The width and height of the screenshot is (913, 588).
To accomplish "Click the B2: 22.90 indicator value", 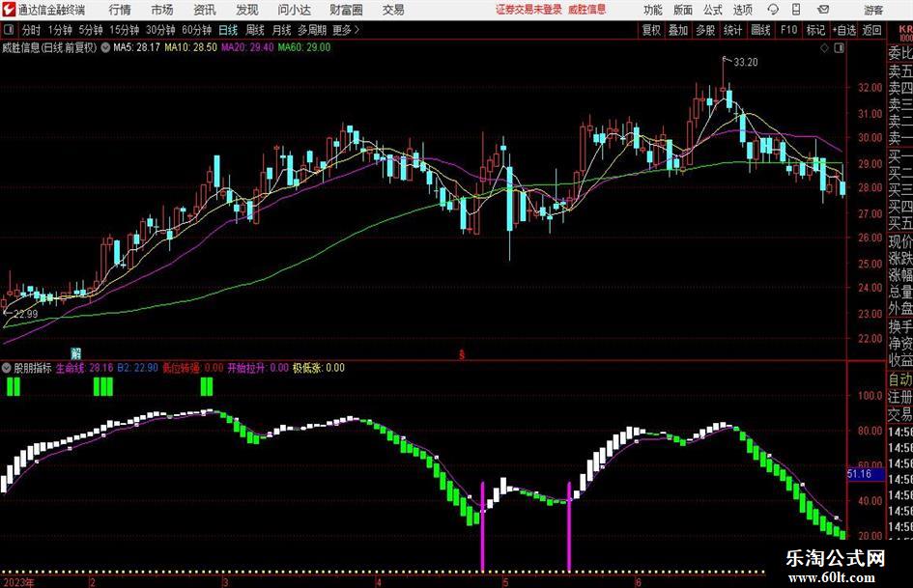I will click(137, 368).
